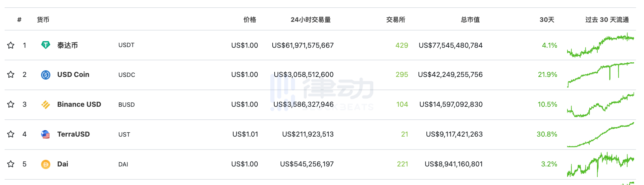Sort by 24小时交易量 column header
Image resolution: width=644 pixels, height=185 pixels.
pos(310,20)
